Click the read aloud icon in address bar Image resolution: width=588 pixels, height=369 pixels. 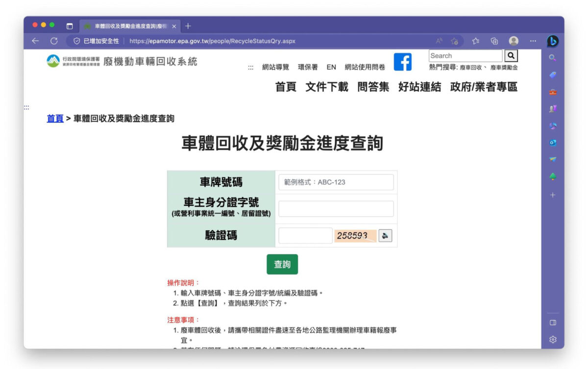(x=439, y=41)
